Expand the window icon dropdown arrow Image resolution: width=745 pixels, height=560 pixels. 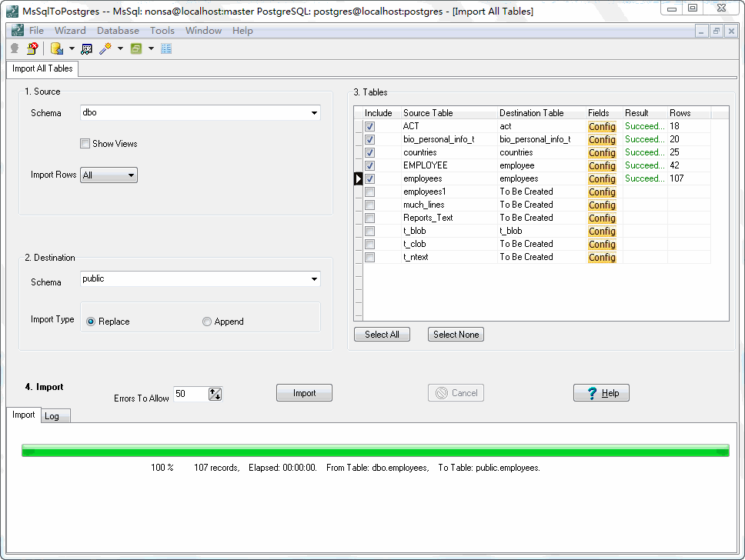151,48
